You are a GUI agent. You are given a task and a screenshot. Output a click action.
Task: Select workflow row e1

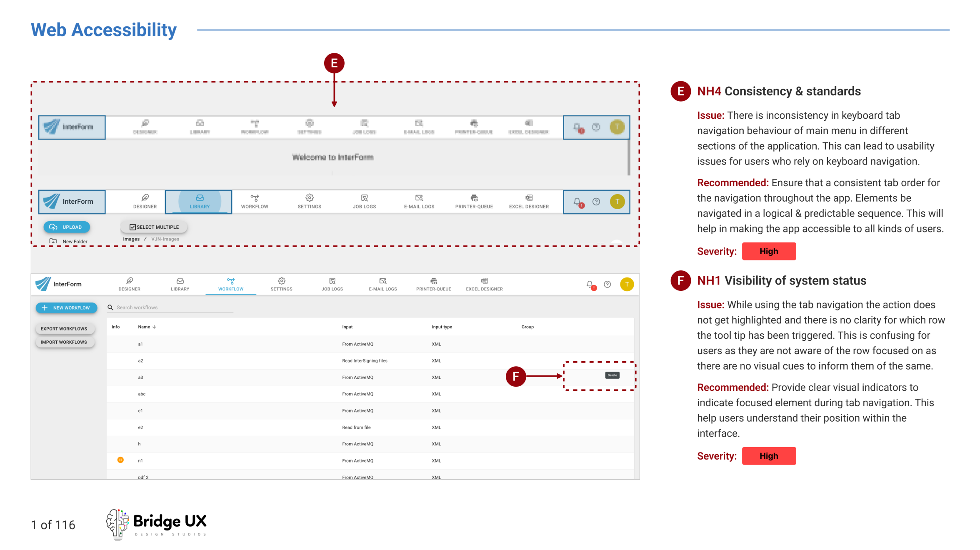pyautogui.click(x=370, y=411)
